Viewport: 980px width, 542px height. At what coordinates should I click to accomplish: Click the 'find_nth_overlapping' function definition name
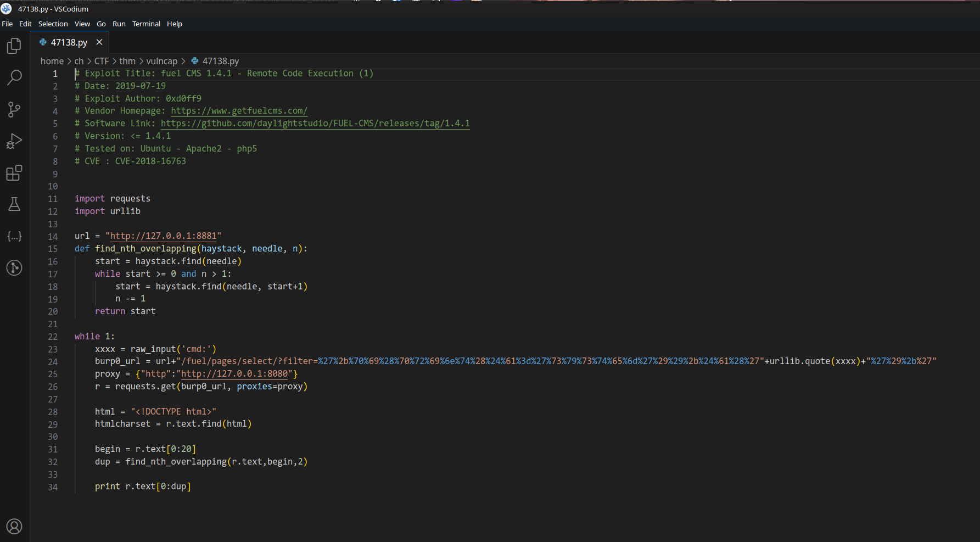click(x=145, y=249)
